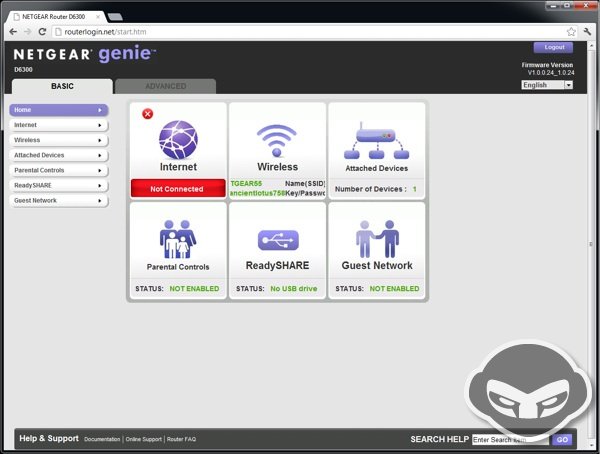Close the NETGEAR Router D6300 tab

(98, 17)
